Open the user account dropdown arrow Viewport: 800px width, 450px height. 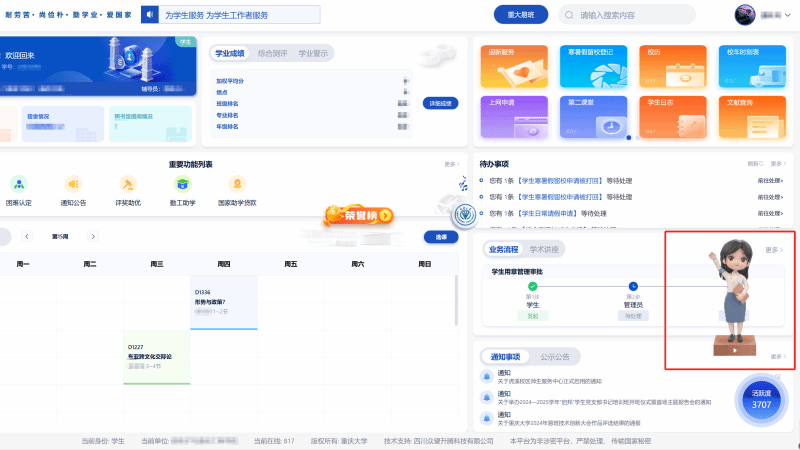789,16
